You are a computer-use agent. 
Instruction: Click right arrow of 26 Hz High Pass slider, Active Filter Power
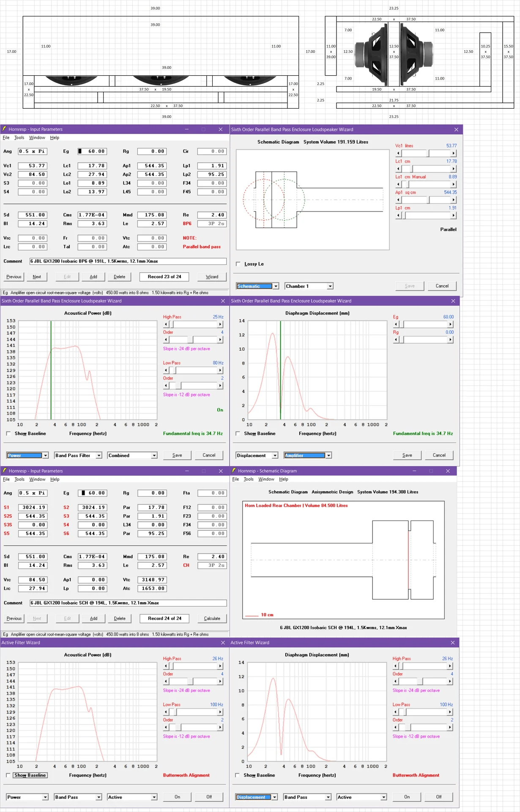click(x=220, y=666)
